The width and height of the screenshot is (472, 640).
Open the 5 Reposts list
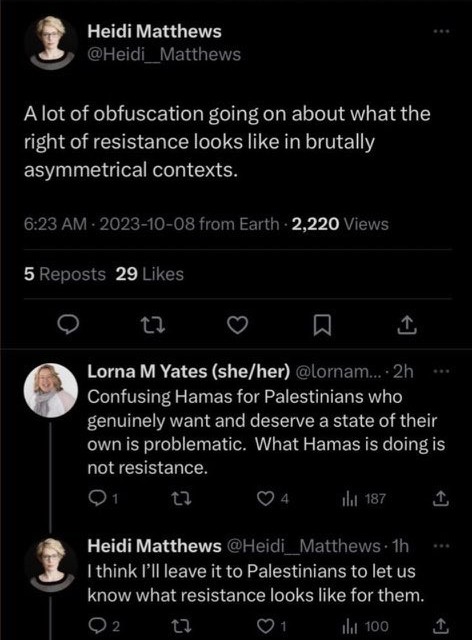click(65, 274)
